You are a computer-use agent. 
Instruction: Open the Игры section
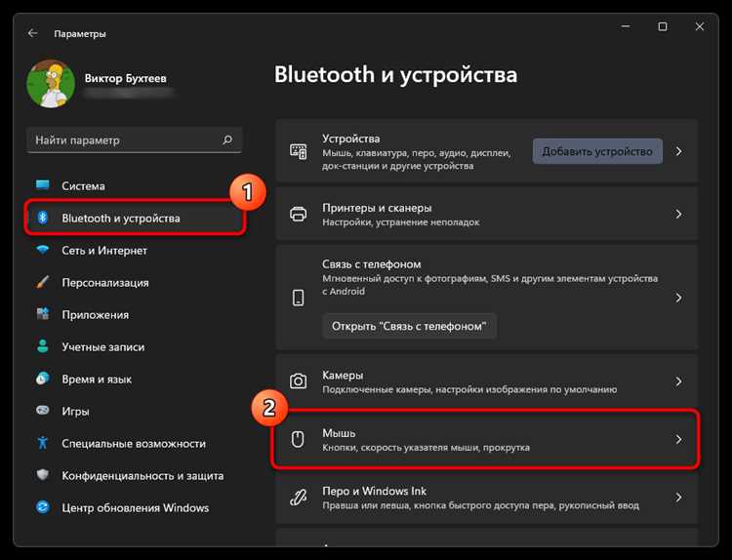[135, 412]
